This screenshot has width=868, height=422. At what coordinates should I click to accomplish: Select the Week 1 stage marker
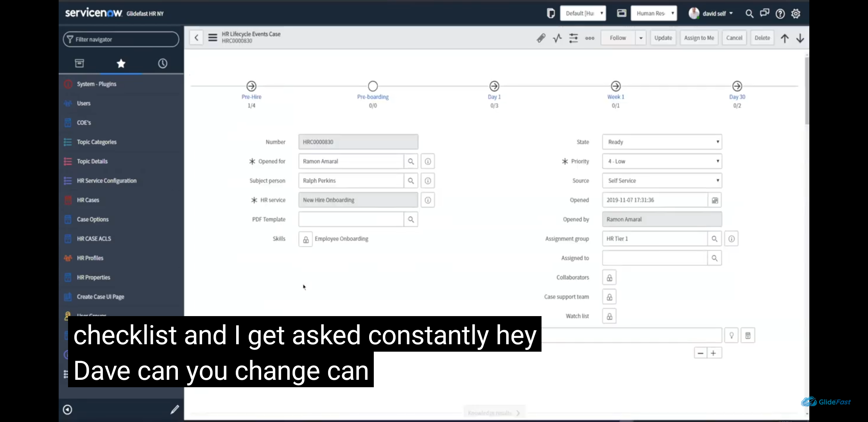coord(616,86)
